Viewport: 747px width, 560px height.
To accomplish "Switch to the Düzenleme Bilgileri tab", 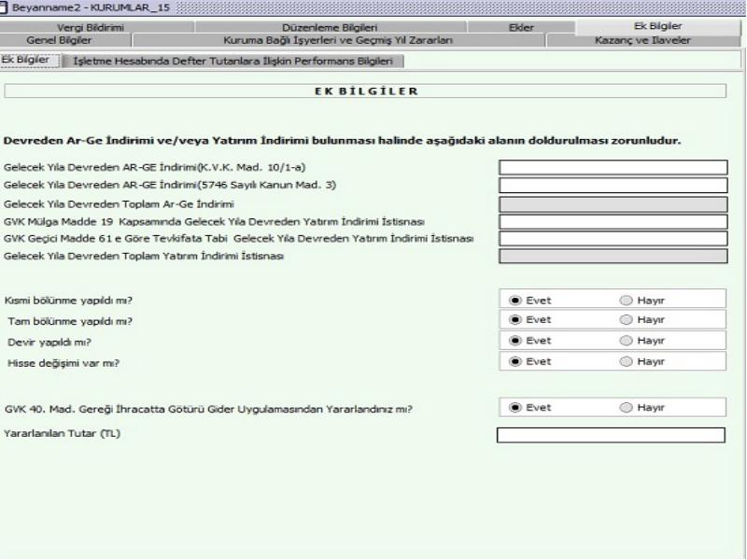I will (330, 27).
